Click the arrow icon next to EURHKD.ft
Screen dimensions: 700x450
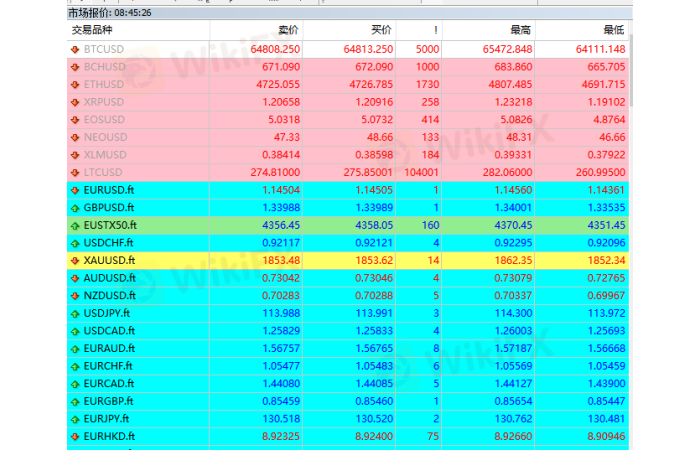click(75, 436)
